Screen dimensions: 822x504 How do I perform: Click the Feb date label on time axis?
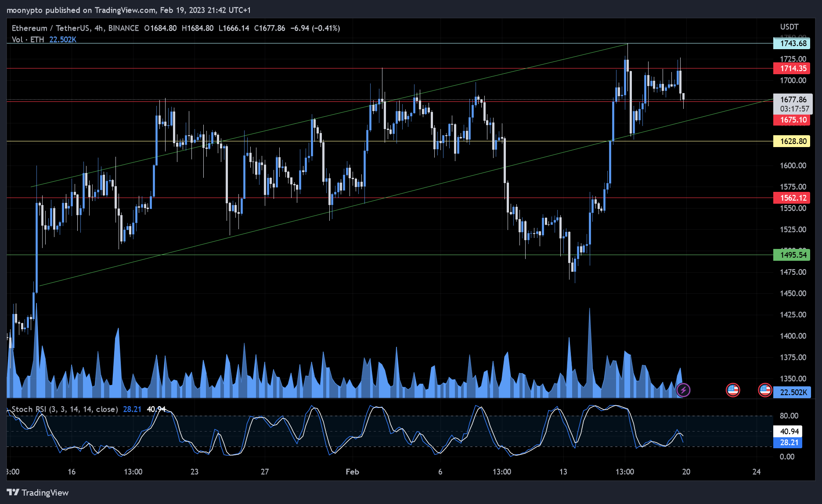352,472
